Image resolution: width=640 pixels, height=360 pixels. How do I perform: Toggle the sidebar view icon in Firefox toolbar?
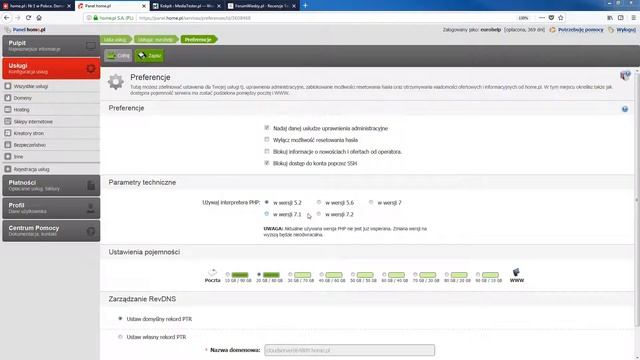[x=620, y=18]
